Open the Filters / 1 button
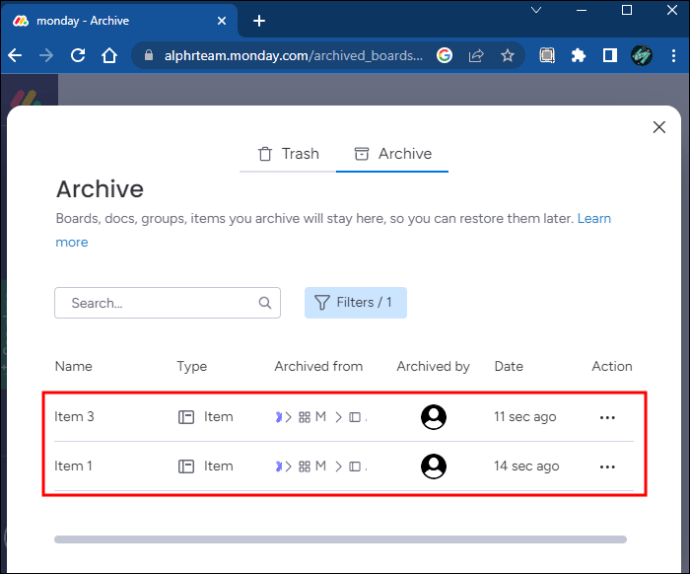Viewport: 690px width, 574px height. 356,303
